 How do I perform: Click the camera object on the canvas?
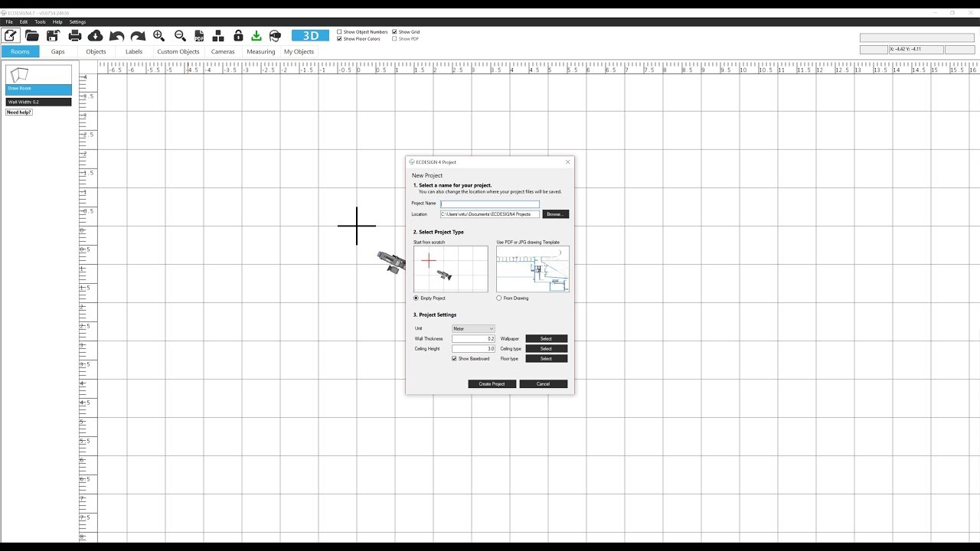pos(392,262)
